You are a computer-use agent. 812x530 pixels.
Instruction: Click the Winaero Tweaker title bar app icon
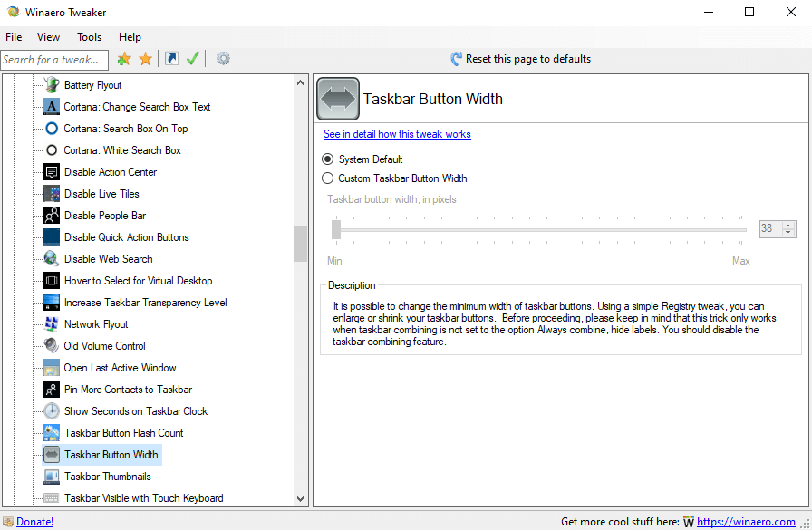point(13,12)
